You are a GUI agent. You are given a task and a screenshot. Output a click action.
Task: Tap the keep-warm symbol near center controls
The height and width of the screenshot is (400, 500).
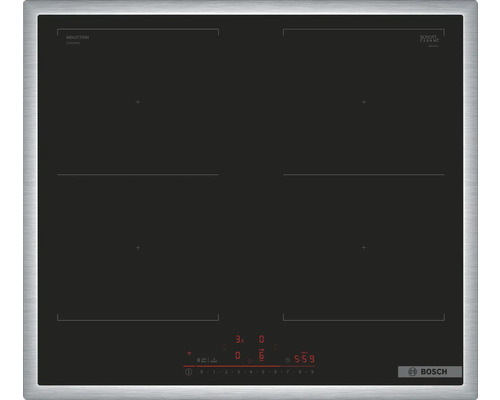250,361
